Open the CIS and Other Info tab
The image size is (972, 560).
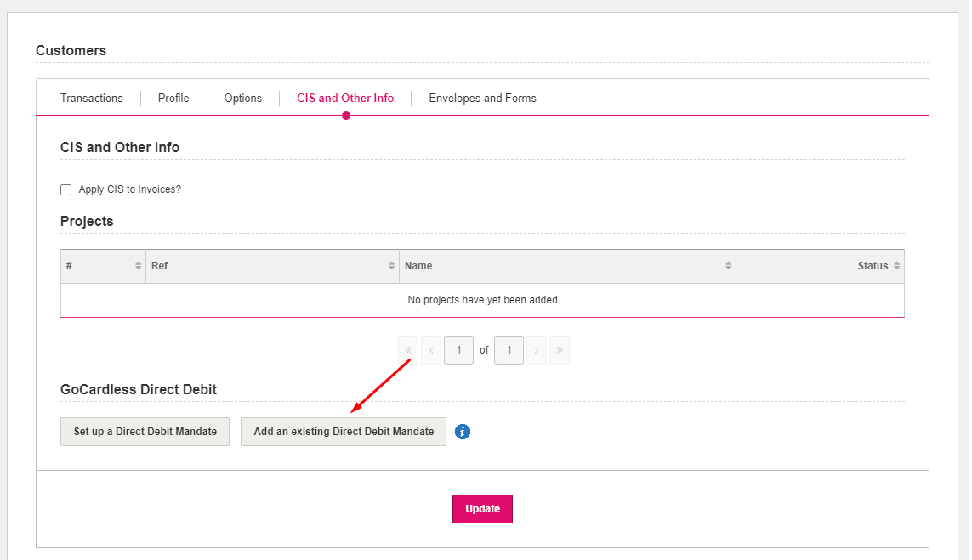click(x=345, y=99)
